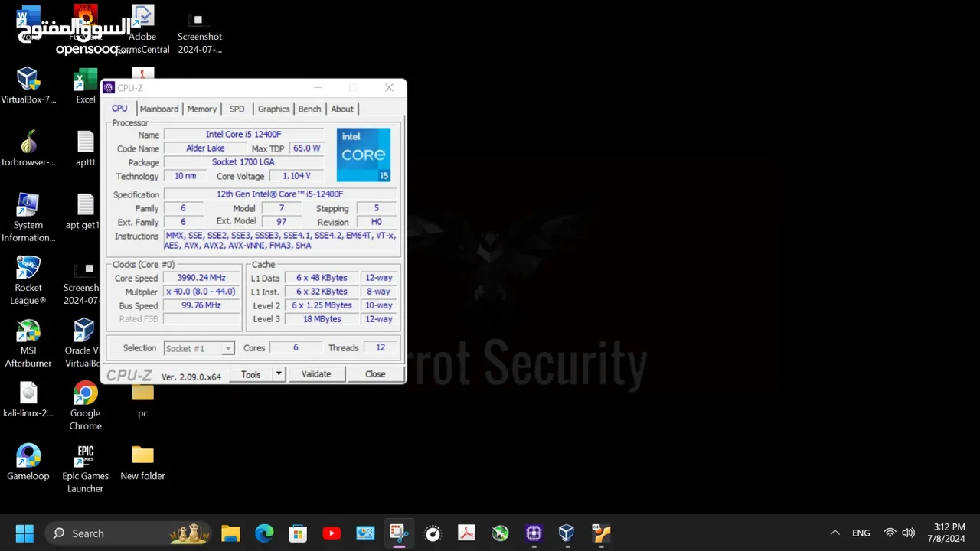The image size is (980, 551).
Task: Switch to the Memory tab
Action: (202, 109)
